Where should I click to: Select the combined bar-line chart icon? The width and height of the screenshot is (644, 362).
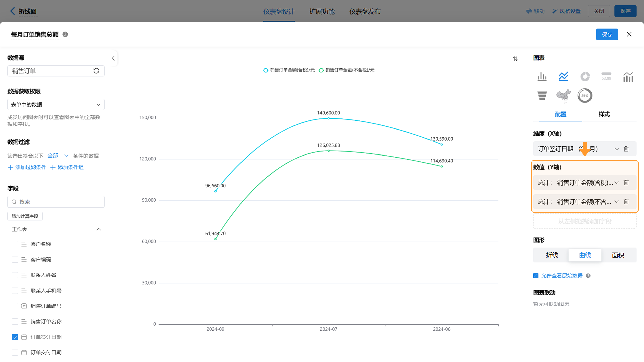pos(628,76)
